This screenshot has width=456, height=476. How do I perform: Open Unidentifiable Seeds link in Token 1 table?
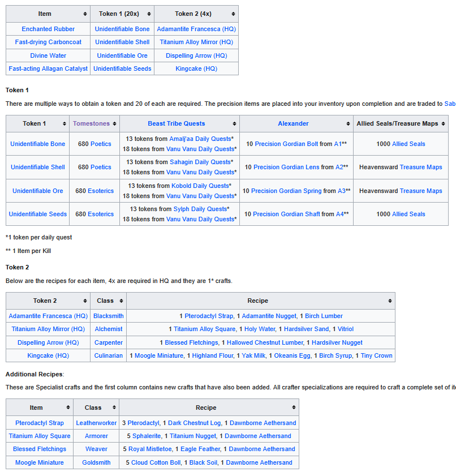pos(37,214)
